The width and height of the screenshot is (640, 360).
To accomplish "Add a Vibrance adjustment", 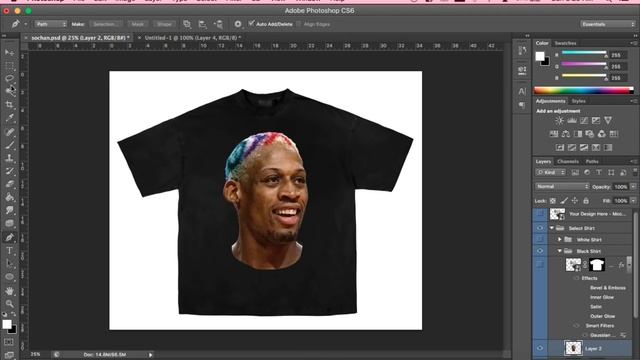I will tap(608, 120).
